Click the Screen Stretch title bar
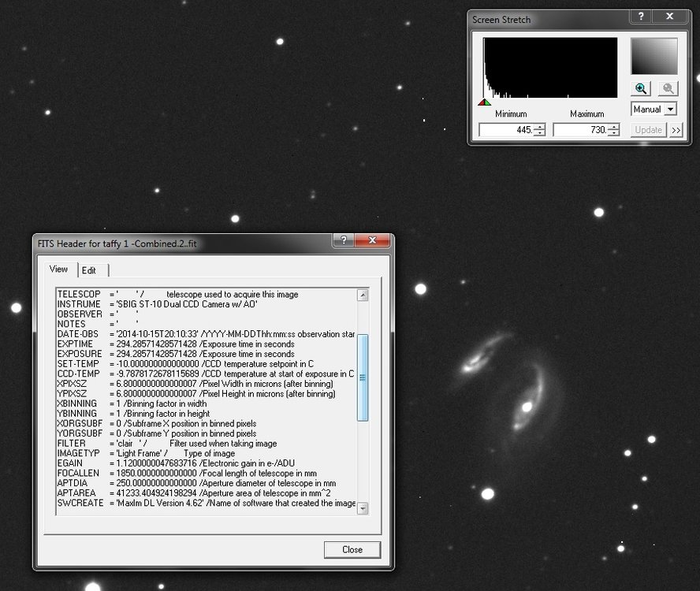Viewport: 700px width, 591px height. pos(549,20)
